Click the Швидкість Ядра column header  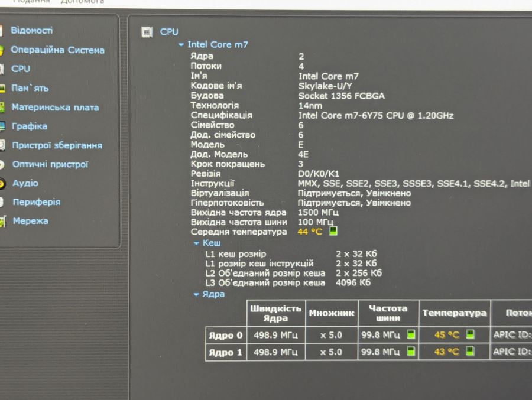tap(275, 313)
